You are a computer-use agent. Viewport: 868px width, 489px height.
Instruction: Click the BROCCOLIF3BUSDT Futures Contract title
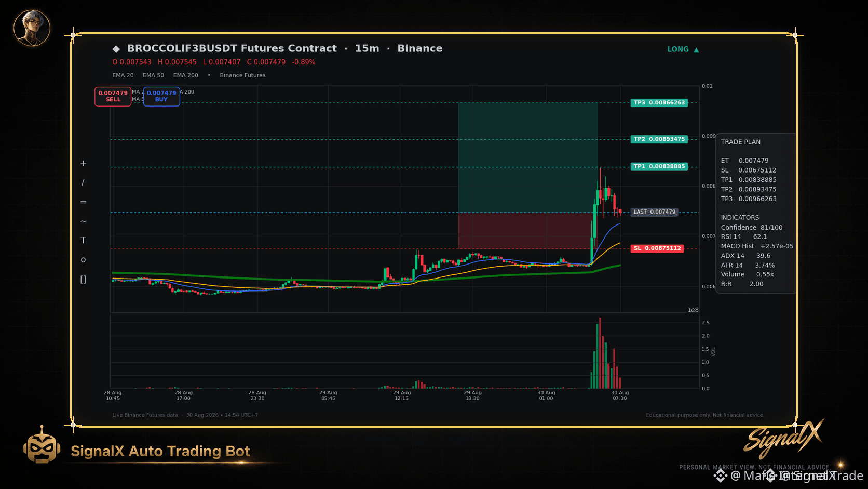pyautogui.click(x=232, y=48)
